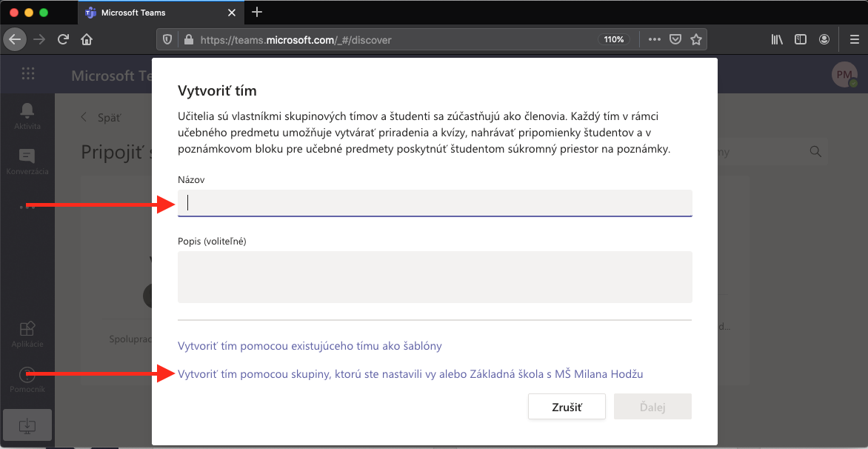The height and width of the screenshot is (449, 868).
Task: Open the page actions three-dots menu
Action: pos(654,39)
